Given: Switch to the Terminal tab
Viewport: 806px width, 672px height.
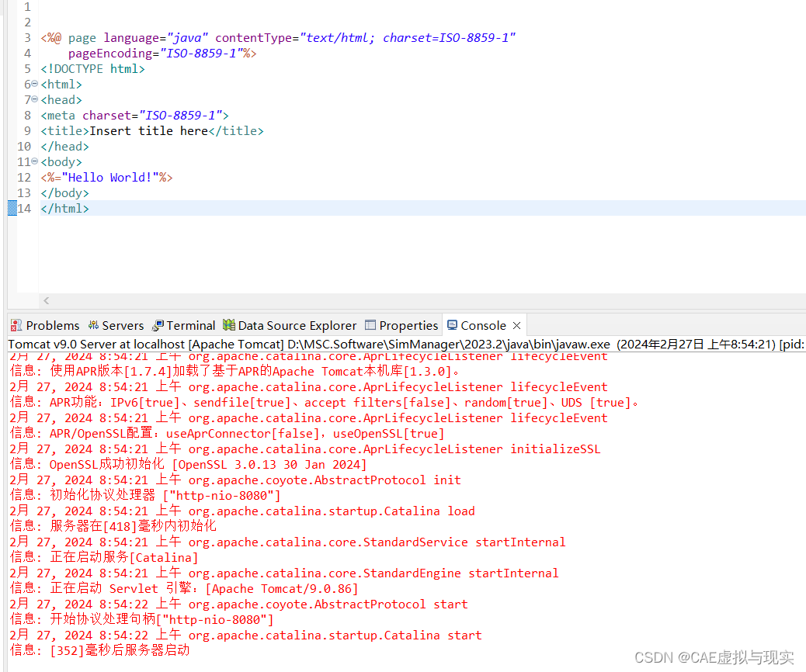Looking at the screenshot, I should pyautogui.click(x=190, y=325).
